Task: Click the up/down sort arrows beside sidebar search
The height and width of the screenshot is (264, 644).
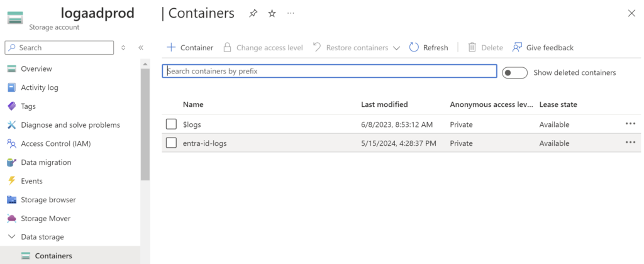Action: click(123, 48)
